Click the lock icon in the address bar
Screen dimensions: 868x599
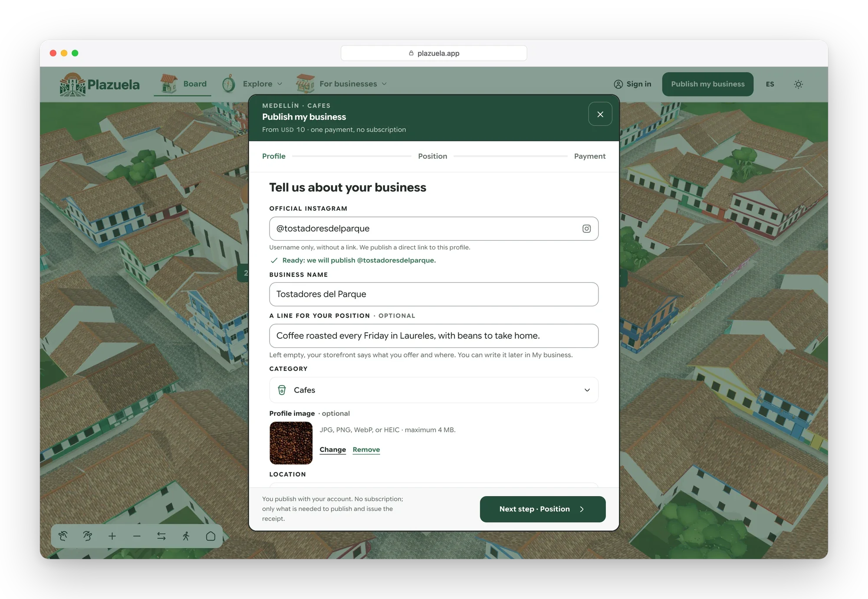pos(411,53)
